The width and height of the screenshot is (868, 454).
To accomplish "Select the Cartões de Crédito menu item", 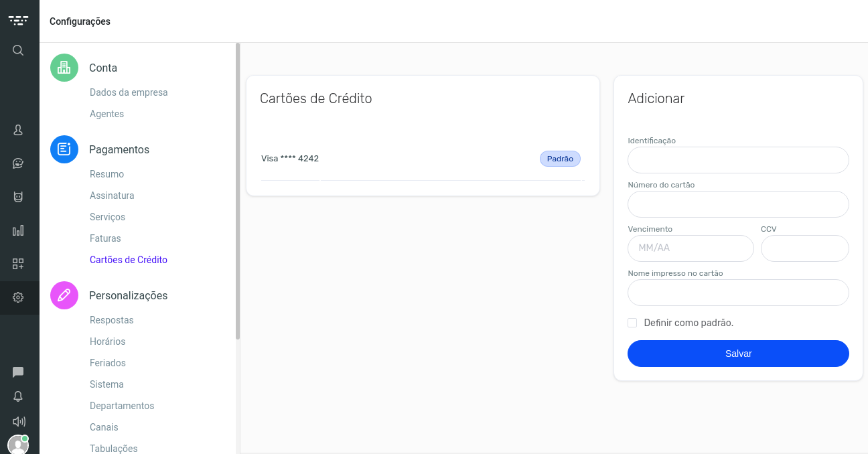I will [129, 260].
